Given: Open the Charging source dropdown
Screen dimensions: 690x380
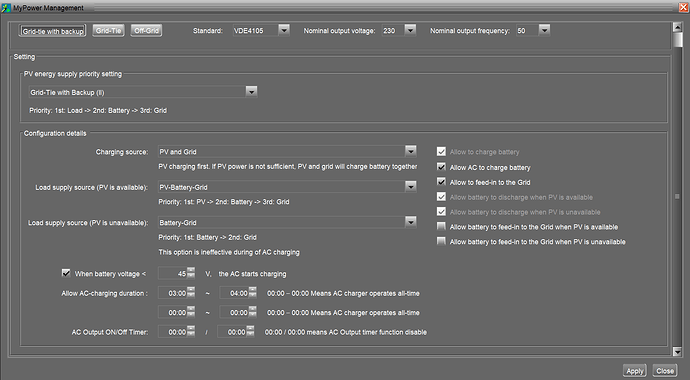Looking at the screenshot, I should point(411,151).
